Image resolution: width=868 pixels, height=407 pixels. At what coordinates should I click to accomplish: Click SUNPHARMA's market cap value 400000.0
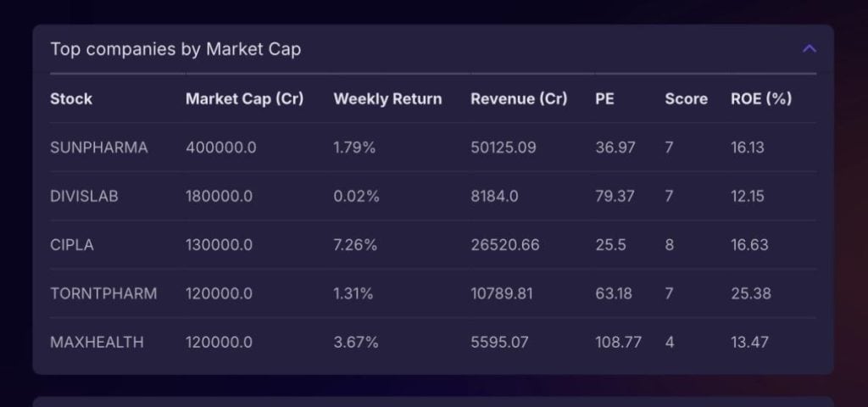(220, 148)
